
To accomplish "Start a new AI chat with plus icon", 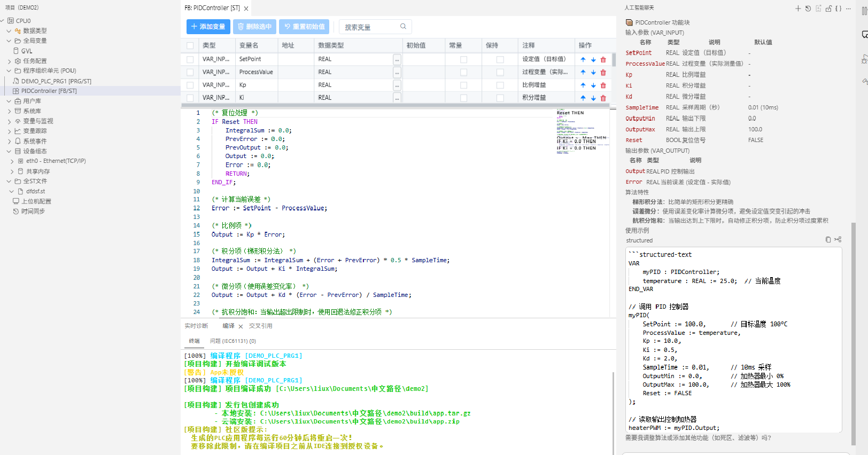I will click(x=798, y=9).
